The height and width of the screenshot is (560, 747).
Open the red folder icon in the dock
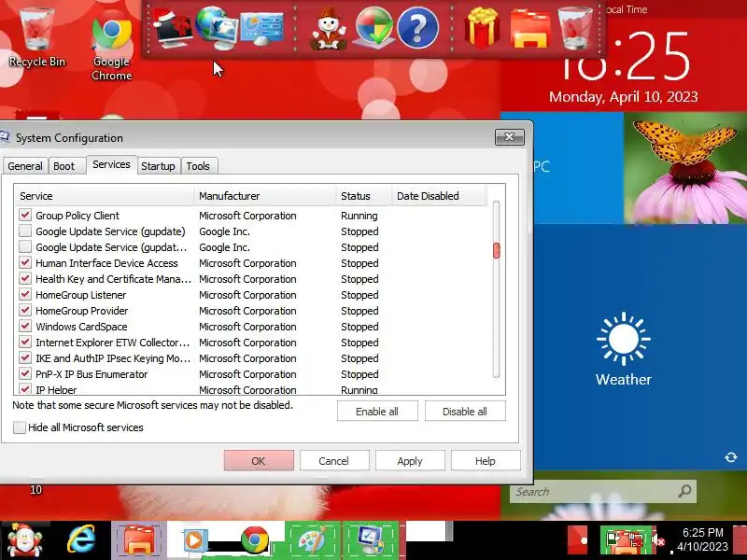click(x=529, y=30)
